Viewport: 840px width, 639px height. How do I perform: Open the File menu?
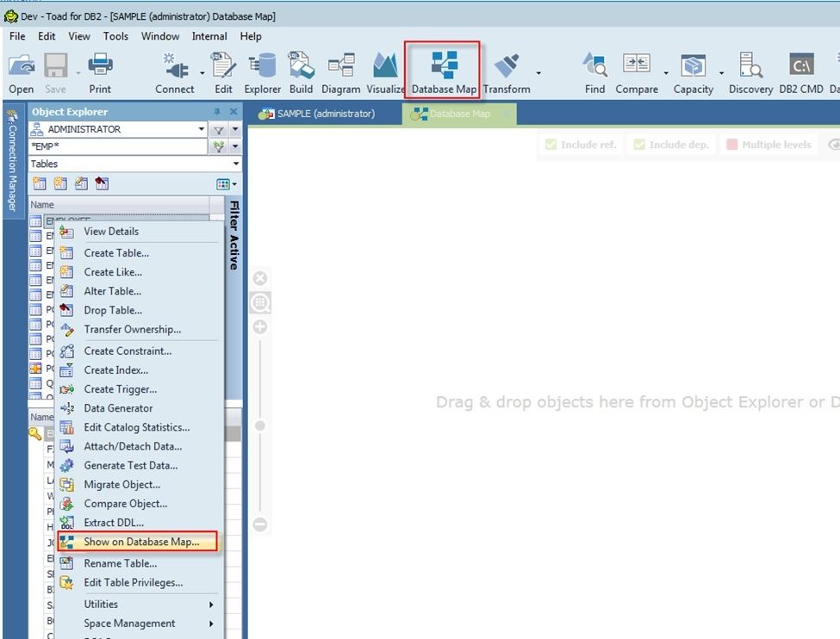pyautogui.click(x=17, y=36)
